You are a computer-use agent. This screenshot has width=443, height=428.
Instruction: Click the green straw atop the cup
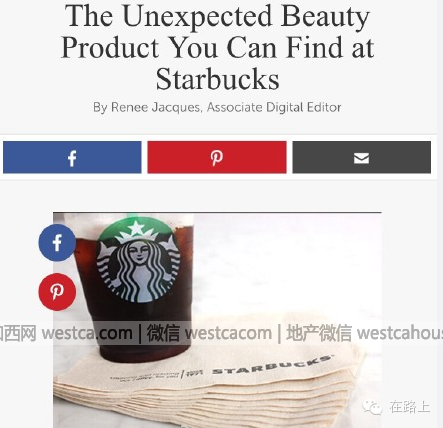133,216
